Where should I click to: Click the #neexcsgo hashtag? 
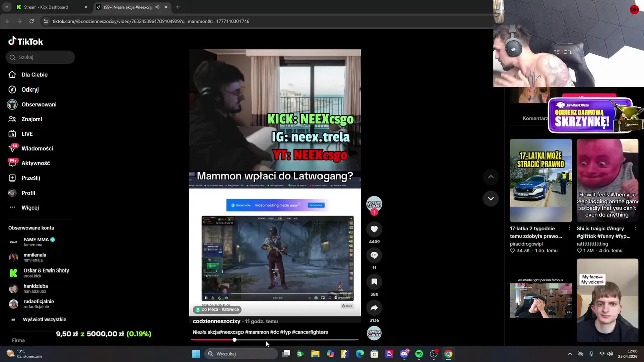pyautogui.click(x=230, y=332)
